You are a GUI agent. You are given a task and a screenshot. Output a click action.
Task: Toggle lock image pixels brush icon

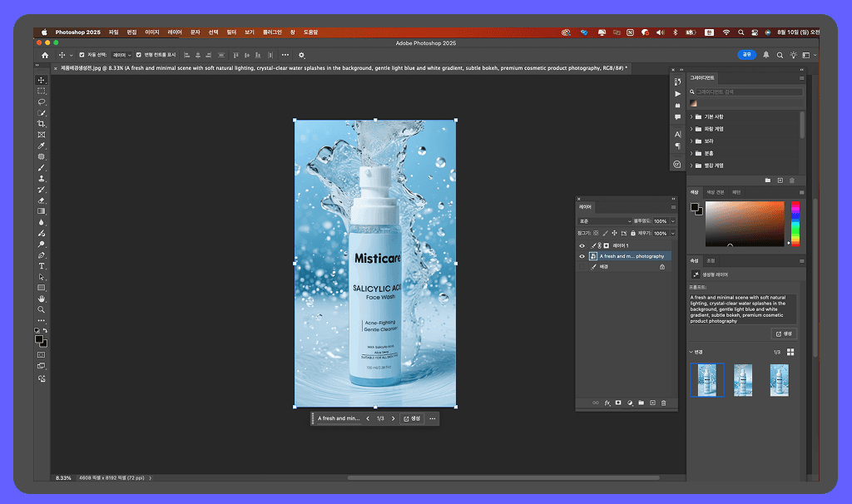point(606,233)
